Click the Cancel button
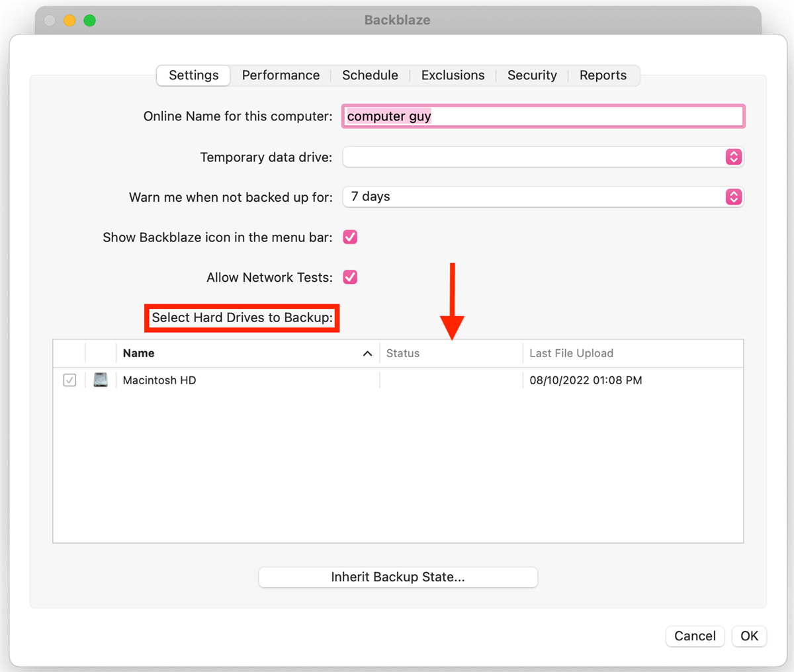This screenshot has height=672, width=794. tap(695, 636)
